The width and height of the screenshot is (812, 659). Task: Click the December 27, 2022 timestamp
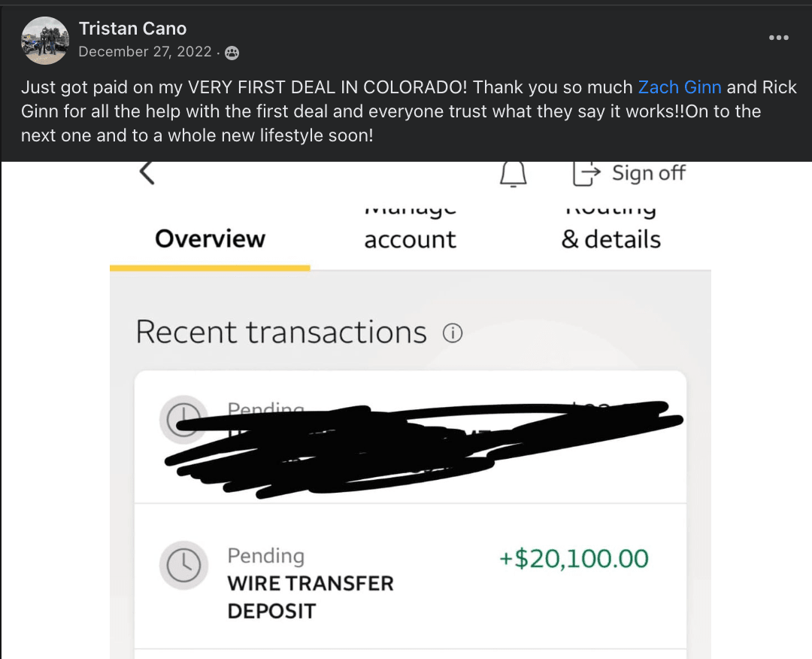coord(145,52)
